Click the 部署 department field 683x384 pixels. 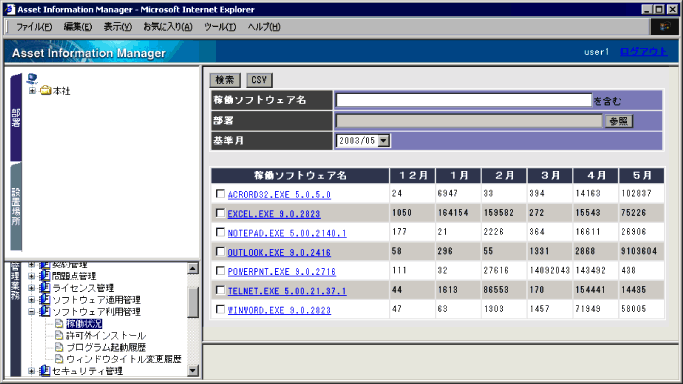pos(469,121)
